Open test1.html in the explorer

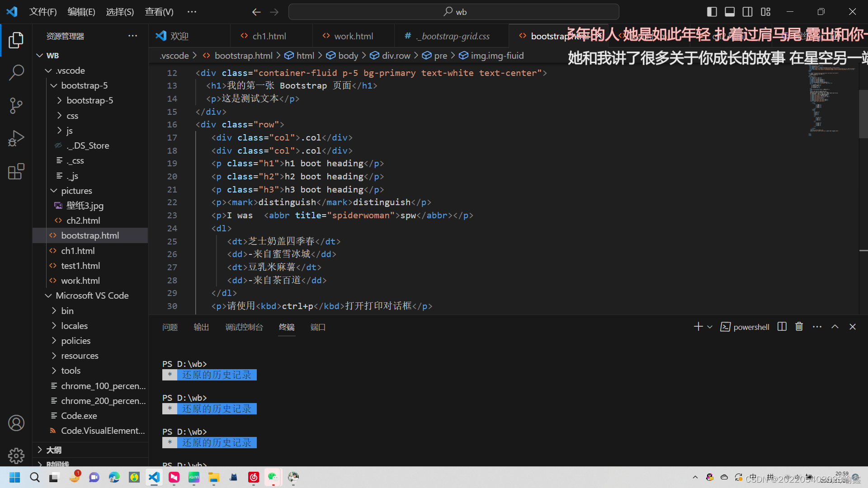pos(80,266)
